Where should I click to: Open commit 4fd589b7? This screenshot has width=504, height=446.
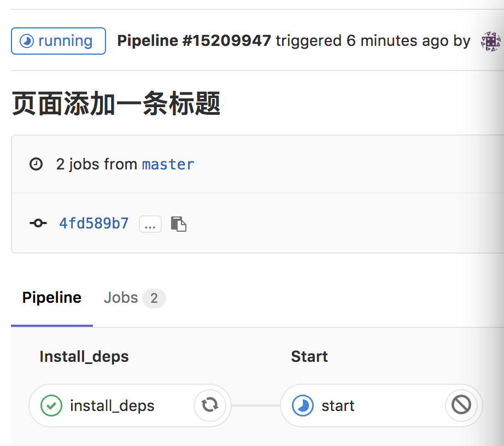click(94, 224)
